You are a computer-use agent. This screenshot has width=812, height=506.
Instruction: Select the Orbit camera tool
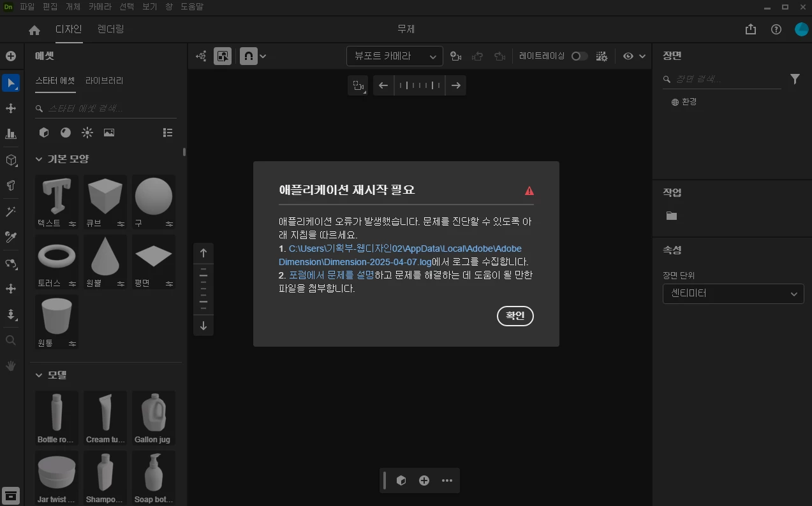tap(11, 263)
